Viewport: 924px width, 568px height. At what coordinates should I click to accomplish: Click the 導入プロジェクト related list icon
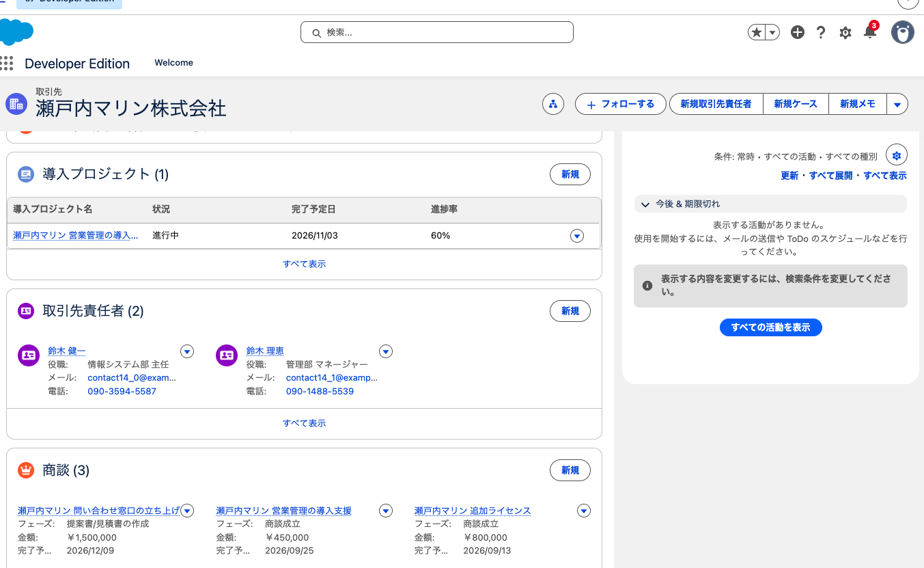point(26,174)
